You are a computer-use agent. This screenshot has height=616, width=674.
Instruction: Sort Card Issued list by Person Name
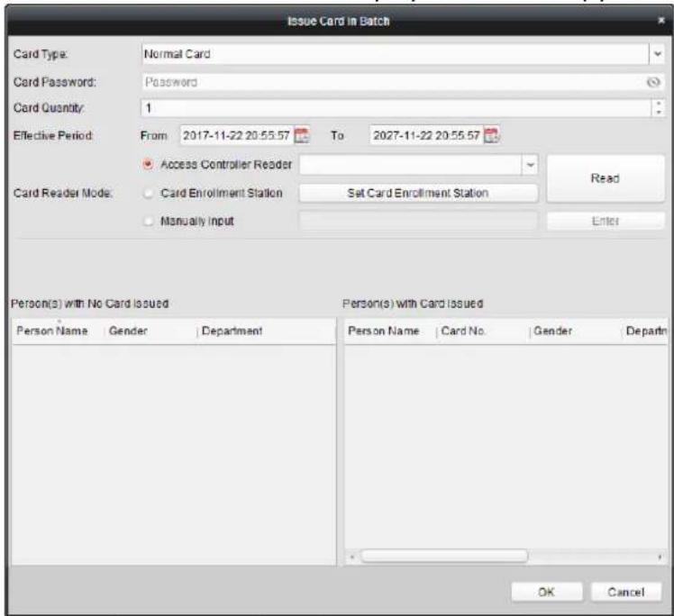[390, 331]
